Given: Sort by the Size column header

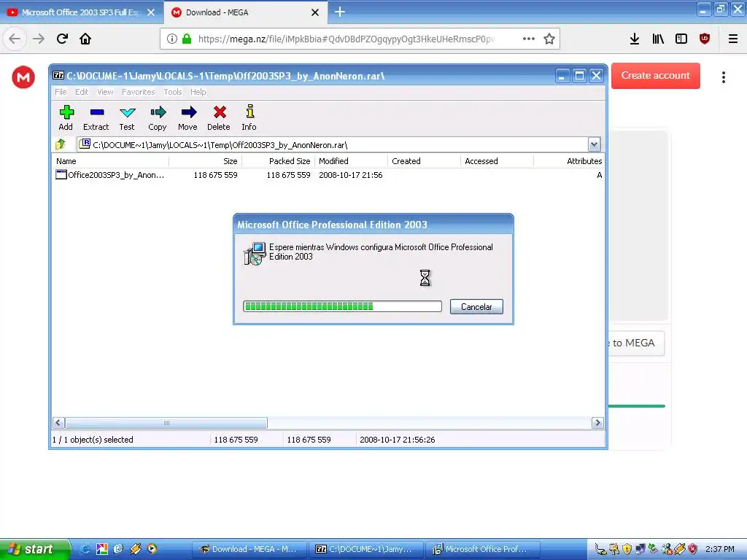Looking at the screenshot, I should pos(205,161).
